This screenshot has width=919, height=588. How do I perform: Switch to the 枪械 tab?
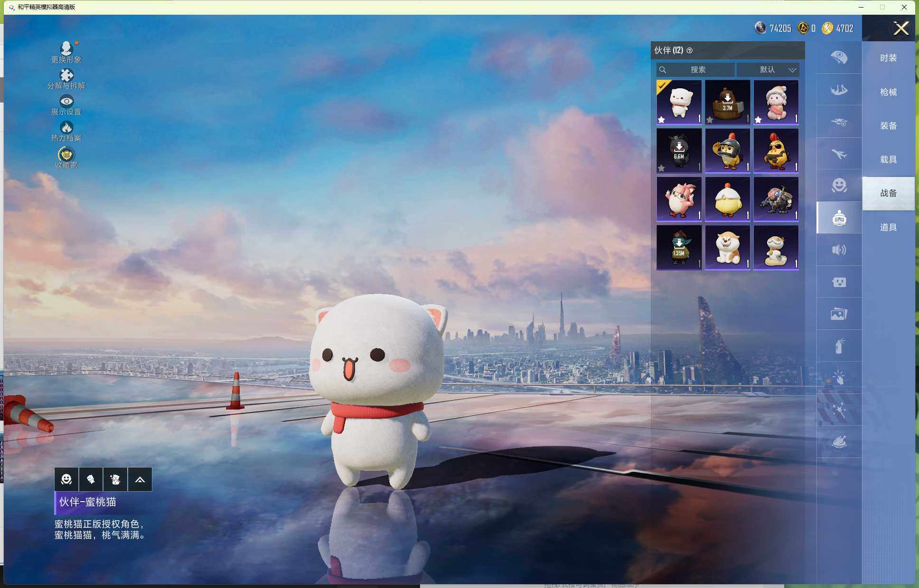(x=888, y=92)
